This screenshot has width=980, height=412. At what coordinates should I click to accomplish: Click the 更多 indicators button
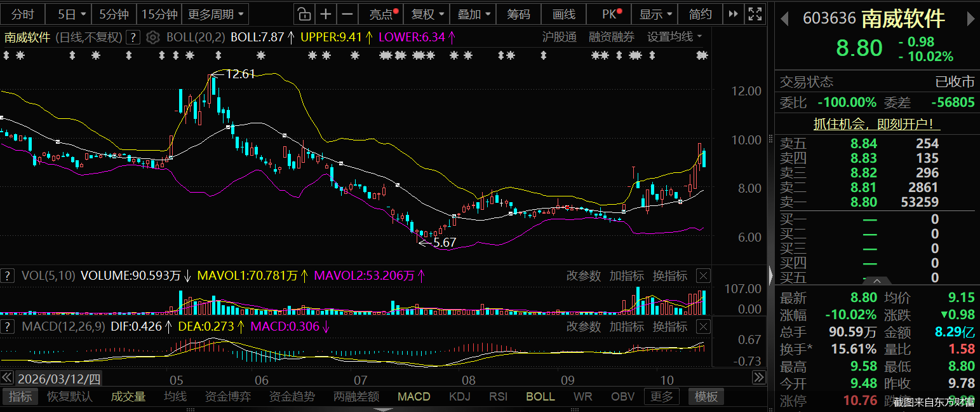tap(662, 397)
